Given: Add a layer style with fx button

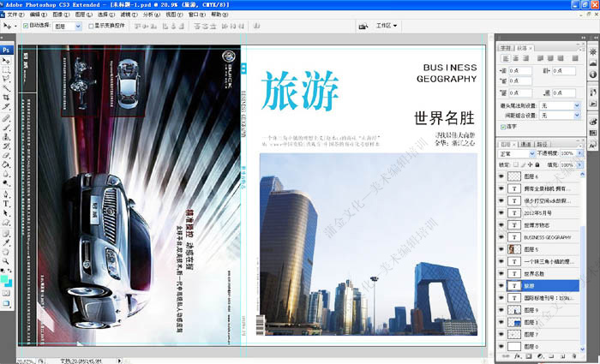Looking at the screenshot, I should click(518, 356).
